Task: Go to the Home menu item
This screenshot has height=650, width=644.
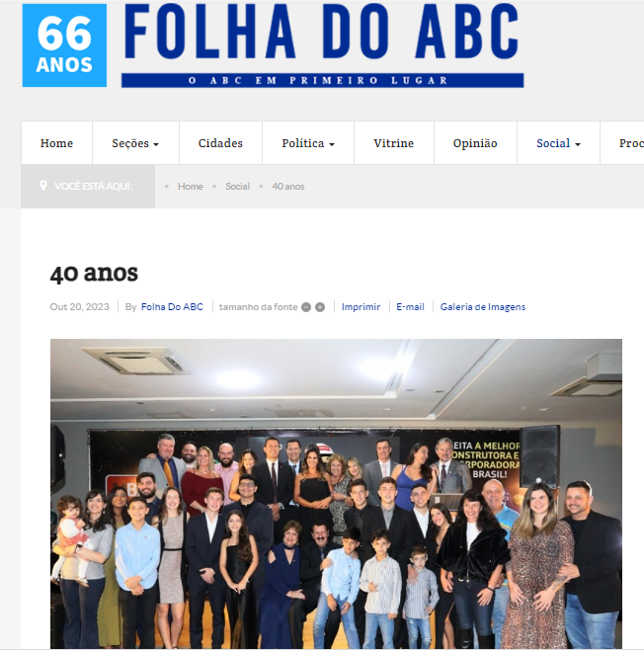Action: tap(56, 143)
